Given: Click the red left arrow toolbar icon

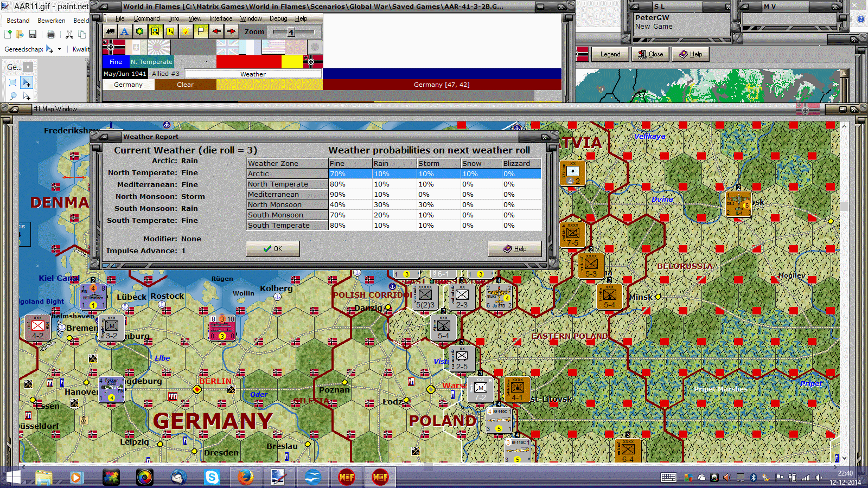Looking at the screenshot, I should (x=216, y=31).
